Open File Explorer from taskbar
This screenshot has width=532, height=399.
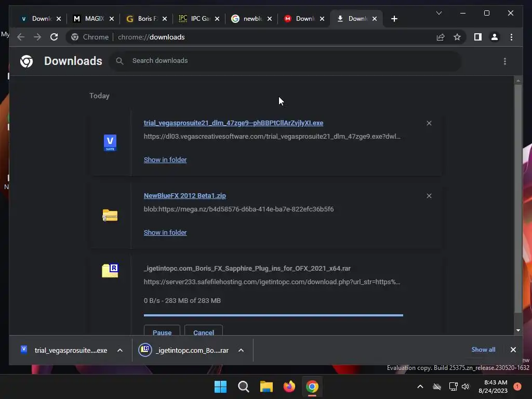click(267, 387)
